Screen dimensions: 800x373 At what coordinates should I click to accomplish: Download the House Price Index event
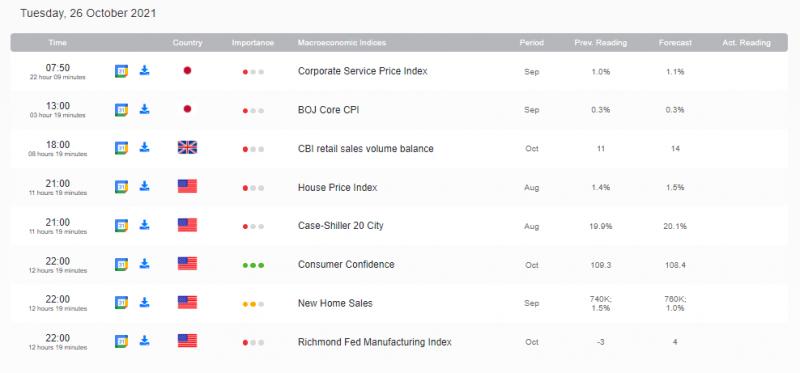point(145,186)
